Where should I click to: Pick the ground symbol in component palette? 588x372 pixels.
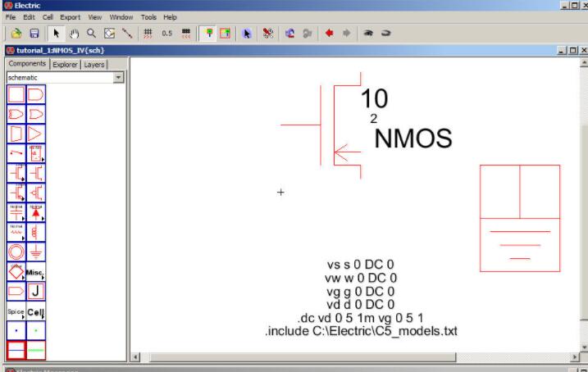pyautogui.click(x=37, y=252)
